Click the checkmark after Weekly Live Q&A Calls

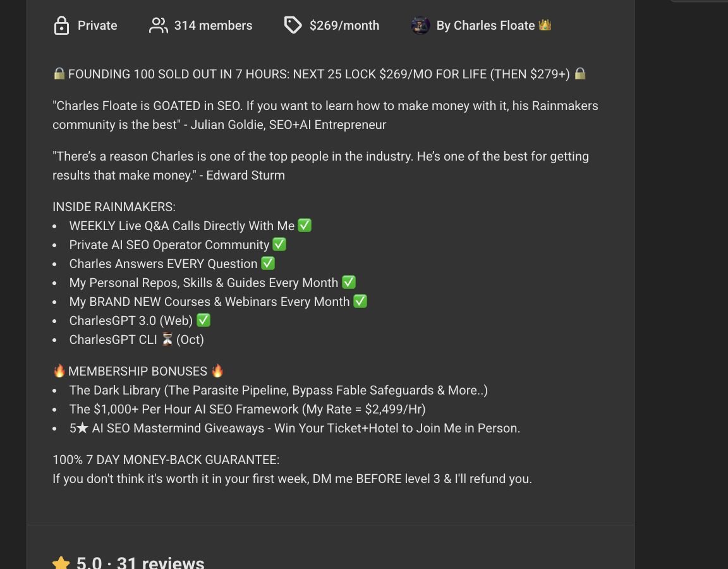[x=305, y=225]
